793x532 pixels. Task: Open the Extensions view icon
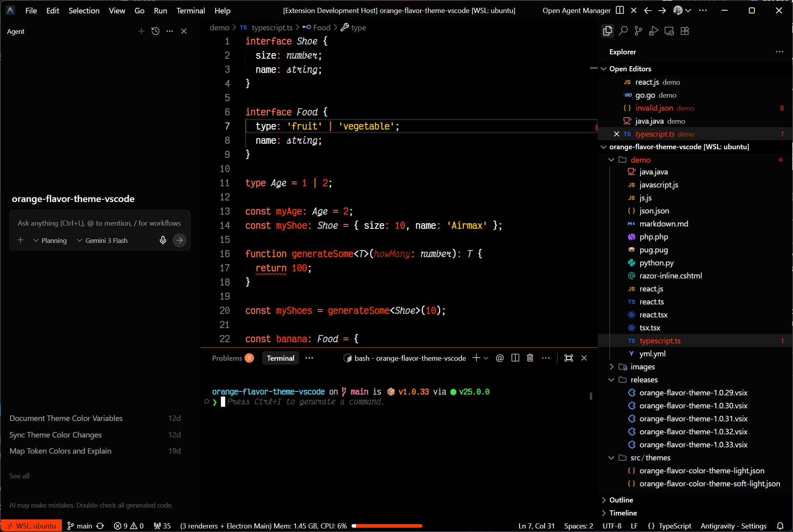(685, 31)
